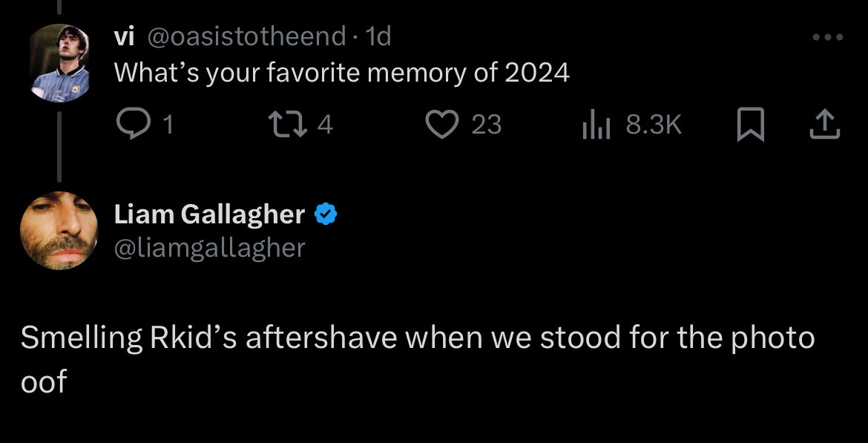Image resolution: width=868 pixels, height=443 pixels.
Task: Open the three-dot more options menu
Action: click(x=828, y=38)
